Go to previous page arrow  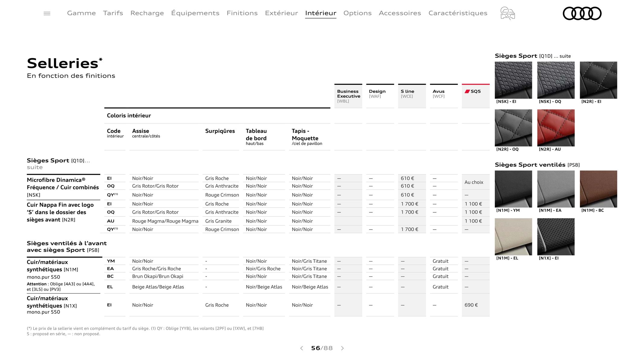(x=301, y=348)
